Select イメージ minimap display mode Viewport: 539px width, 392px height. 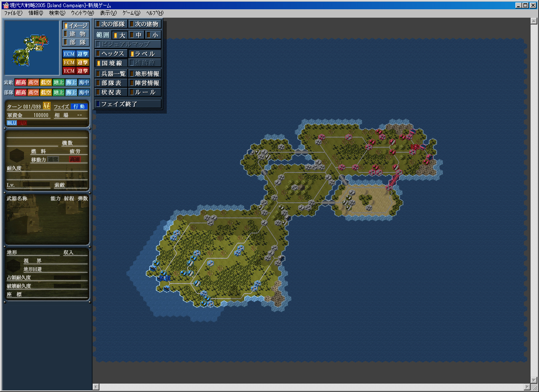pos(76,26)
